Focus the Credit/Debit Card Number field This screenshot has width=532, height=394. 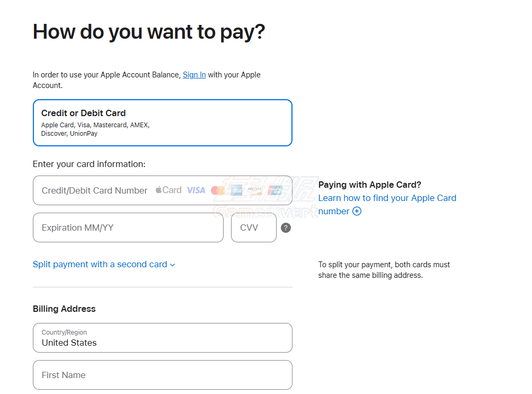pyautogui.click(x=95, y=190)
